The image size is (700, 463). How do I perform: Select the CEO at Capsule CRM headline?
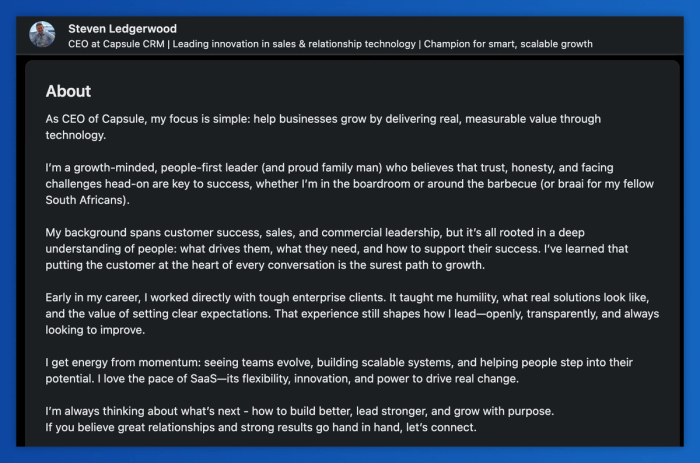click(x=330, y=44)
